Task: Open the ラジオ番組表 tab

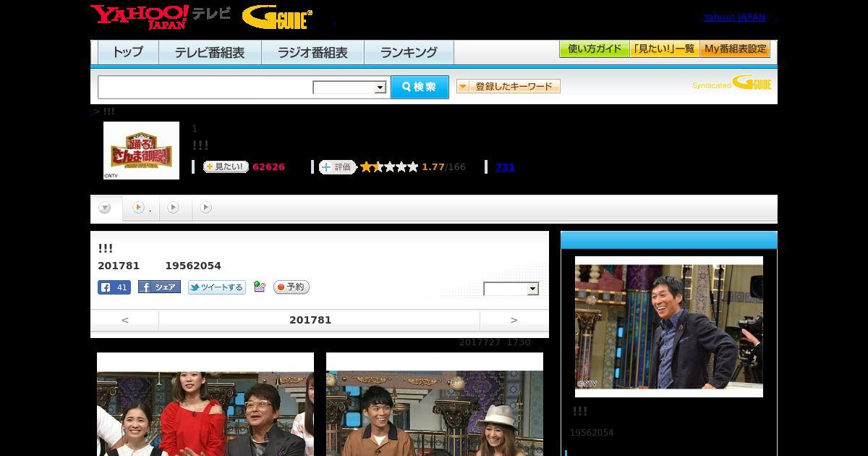Action: pyautogui.click(x=312, y=52)
